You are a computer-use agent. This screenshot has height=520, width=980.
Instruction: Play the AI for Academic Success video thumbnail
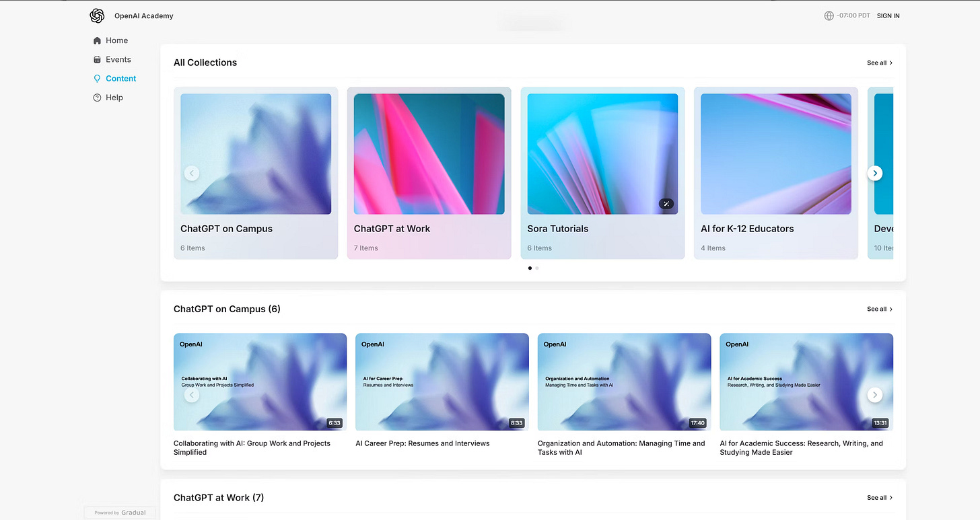[806, 381]
